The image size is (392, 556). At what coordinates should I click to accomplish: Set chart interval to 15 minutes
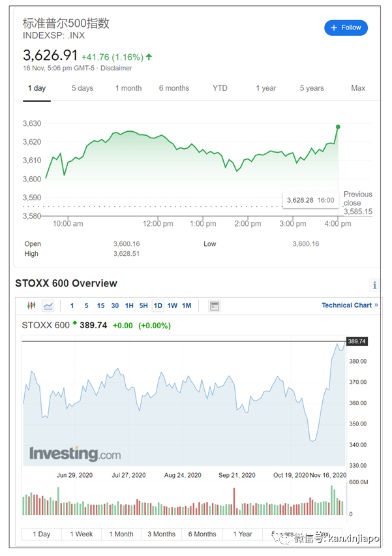(x=100, y=305)
